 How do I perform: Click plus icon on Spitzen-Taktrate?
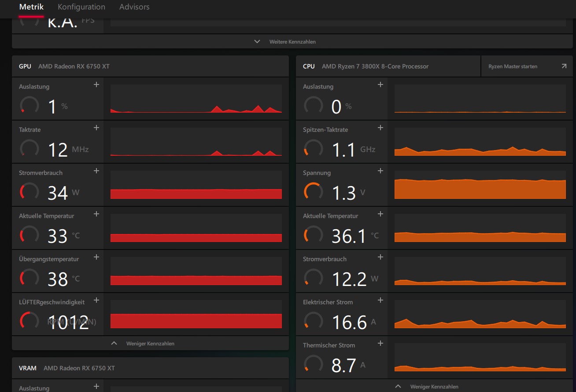pyautogui.click(x=380, y=128)
